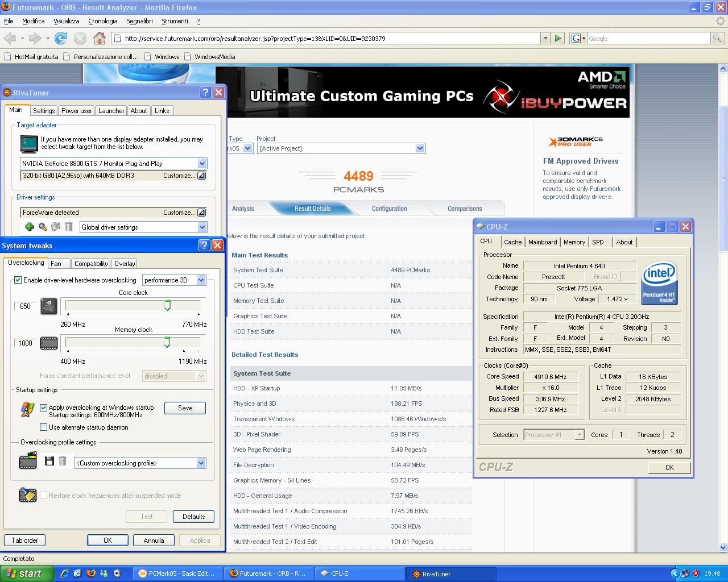Viewport: 728px width, 582px height.
Task: Open the HotMail gratuita bookmark
Action: coord(31,57)
